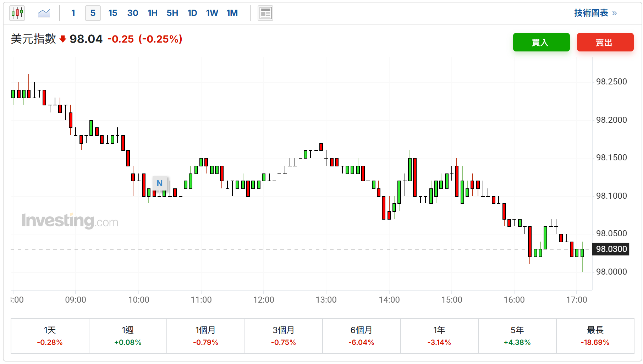Select the 1天 performance range
Viewport: 643px width, 364px height.
[x=50, y=336]
